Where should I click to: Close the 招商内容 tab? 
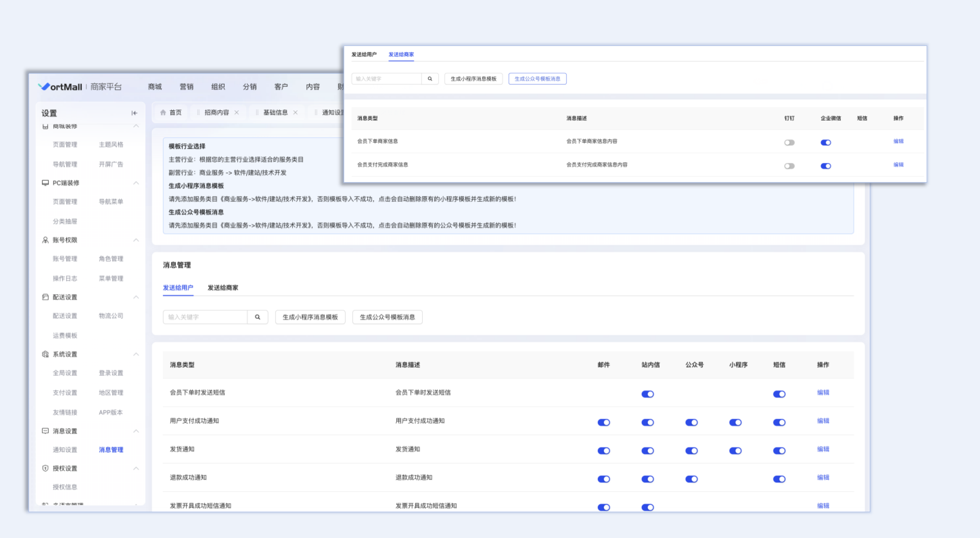pyautogui.click(x=237, y=112)
